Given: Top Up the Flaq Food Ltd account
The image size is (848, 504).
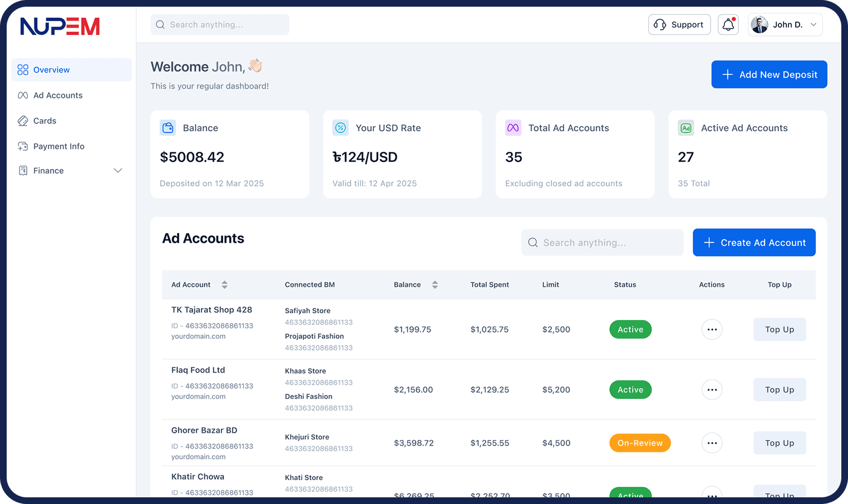Looking at the screenshot, I should (779, 390).
